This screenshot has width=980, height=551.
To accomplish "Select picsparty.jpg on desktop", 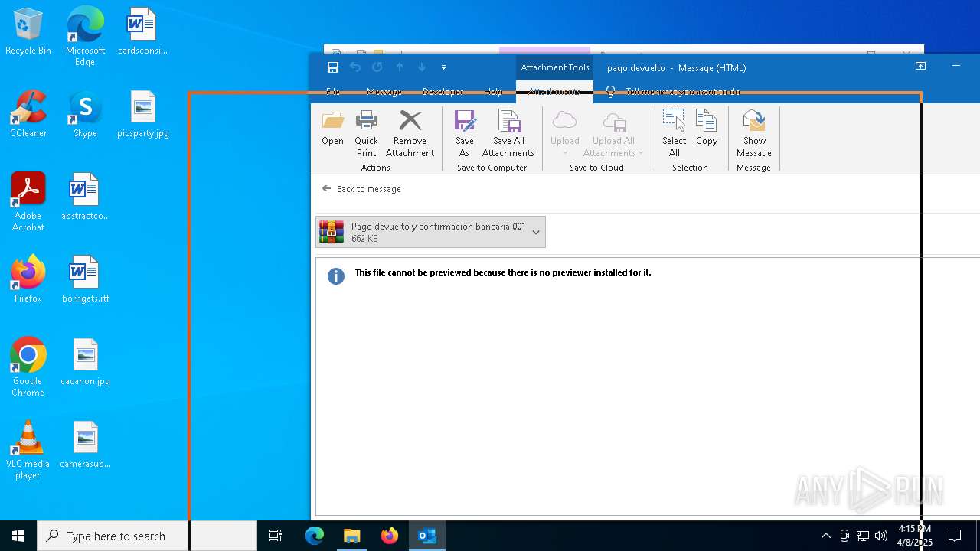I will [x=143, y=114].
